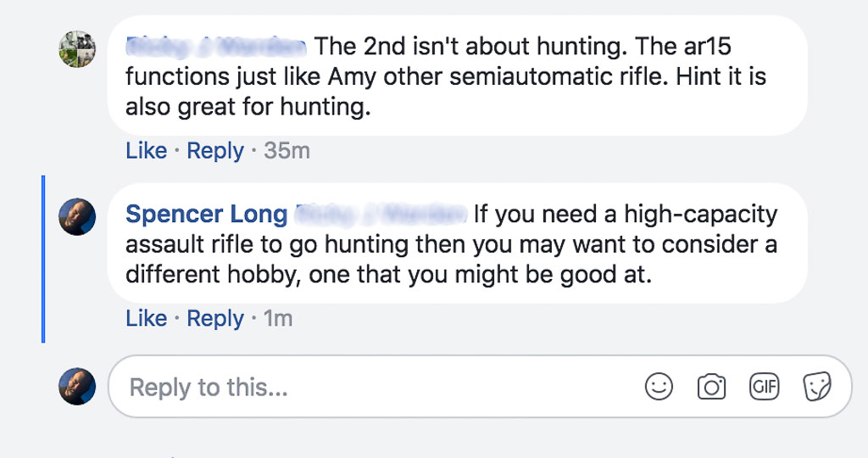Screen dimensions: 868x458
Task: Focus the 'Reply to this...' input field
Action: (381, 388)
